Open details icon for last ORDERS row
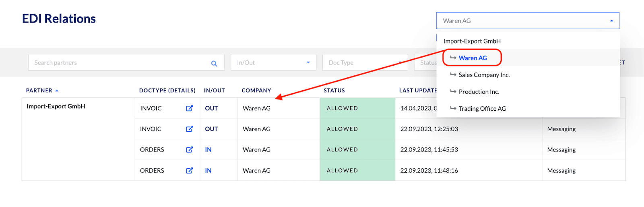The height and width of the screenshot is (207, 644). click(190, 171)
